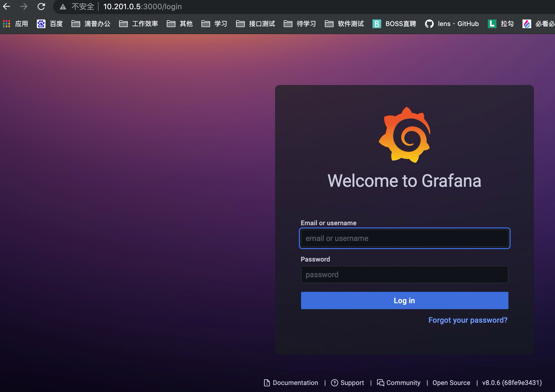Viewport: 555px width, 392px height.
Task: Open the 滴普办公 bookmark folder
Action: [91, 24]
